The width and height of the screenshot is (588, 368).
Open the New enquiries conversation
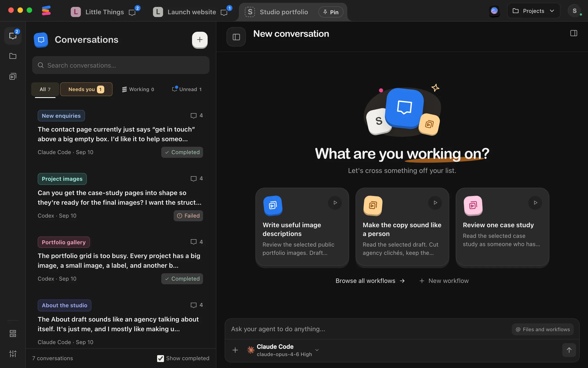(x=120, y=134)
